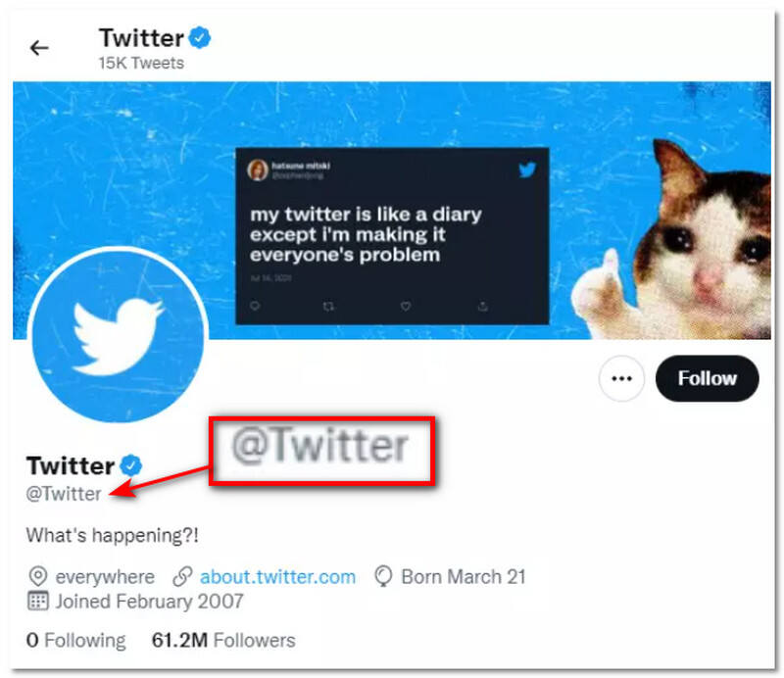Viewport: 784px width, 678px height.
Task: Click the chain link icon
Action: (x=181, y=576)
